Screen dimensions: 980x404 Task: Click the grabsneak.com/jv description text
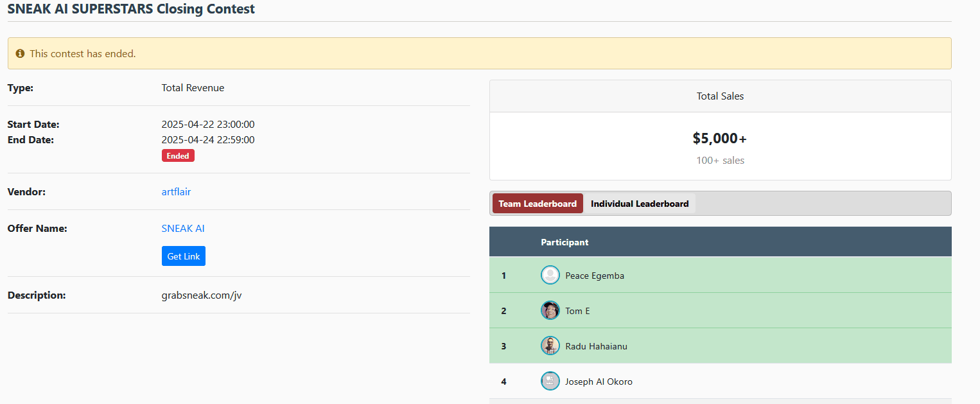[x=202, y=295]
